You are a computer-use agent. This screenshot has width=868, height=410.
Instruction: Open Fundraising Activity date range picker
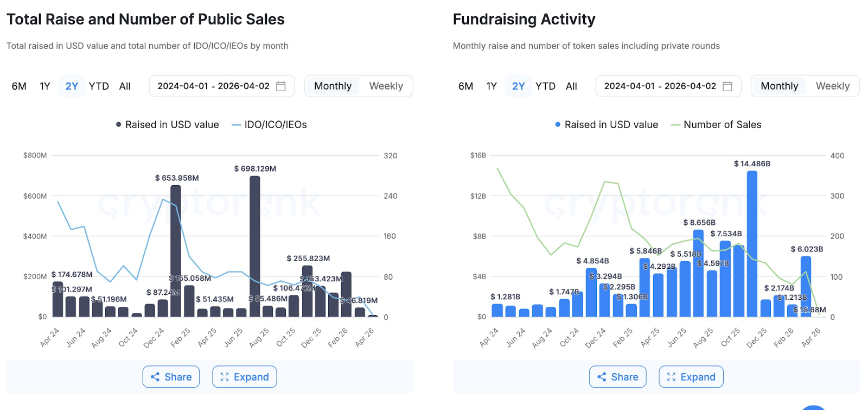click(x=660, y=86)
